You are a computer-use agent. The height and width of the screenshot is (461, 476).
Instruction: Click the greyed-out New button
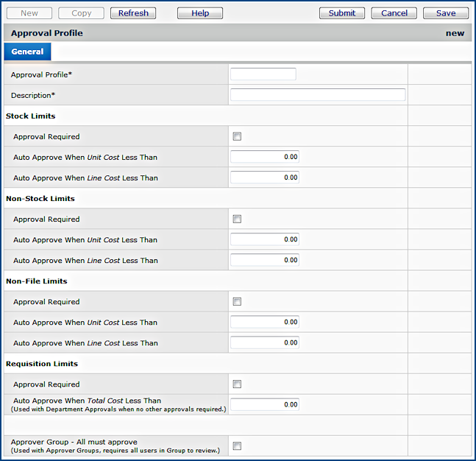[29, 13]
